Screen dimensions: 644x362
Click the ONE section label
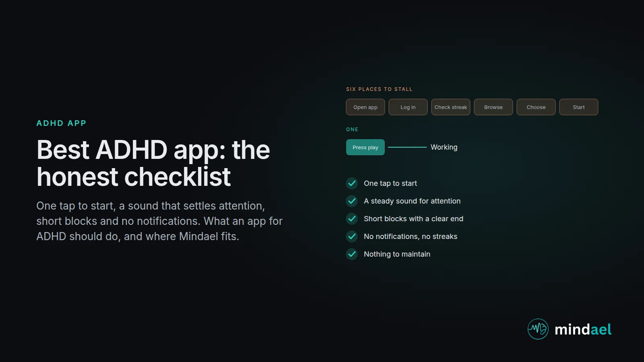click(x=352, y=130)
